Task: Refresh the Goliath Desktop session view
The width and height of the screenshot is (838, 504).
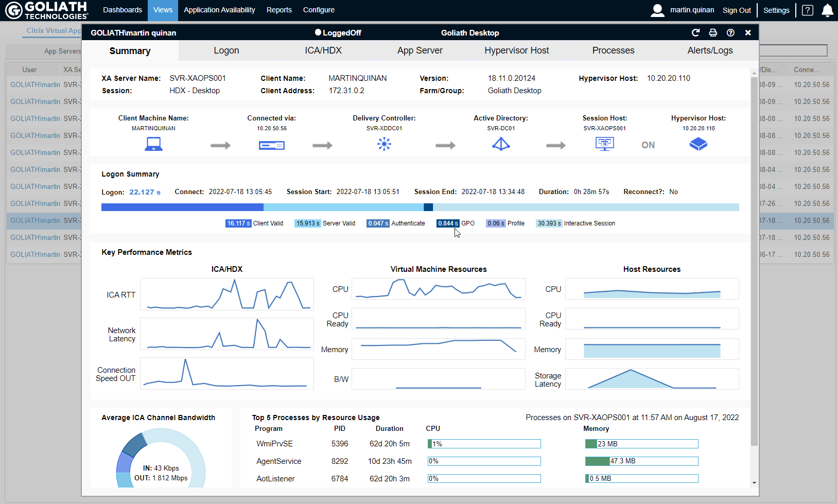Action: tap(695, 32)
